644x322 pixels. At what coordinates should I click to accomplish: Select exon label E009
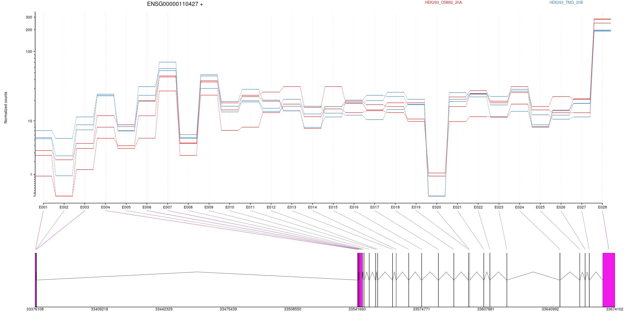point(209,207)
